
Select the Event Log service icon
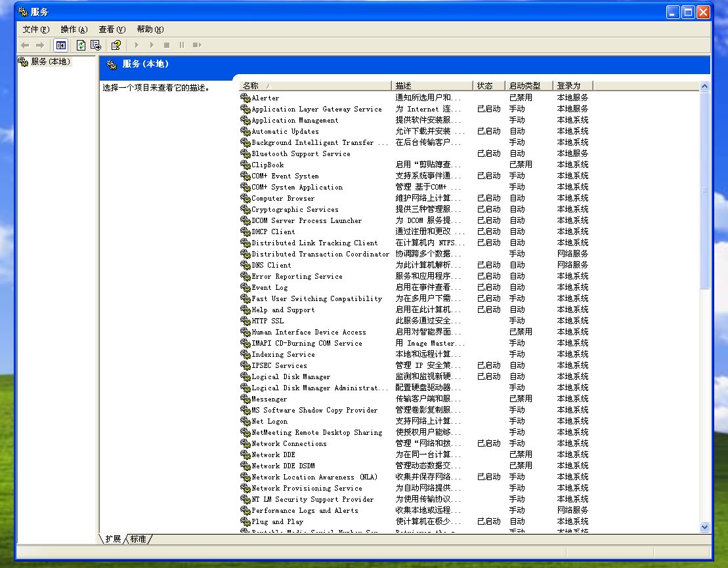point(245,287)
